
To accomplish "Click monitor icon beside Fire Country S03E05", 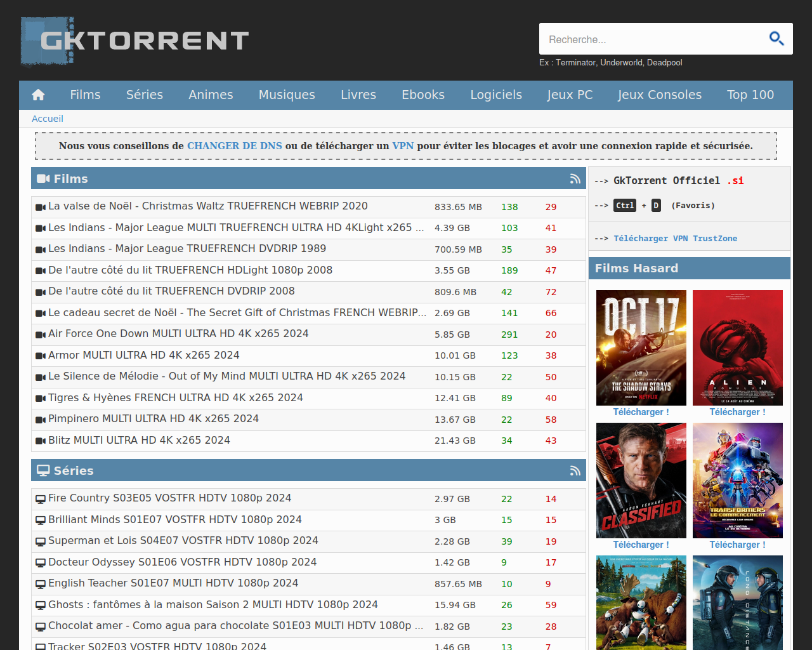I will [x=41, y=500].
